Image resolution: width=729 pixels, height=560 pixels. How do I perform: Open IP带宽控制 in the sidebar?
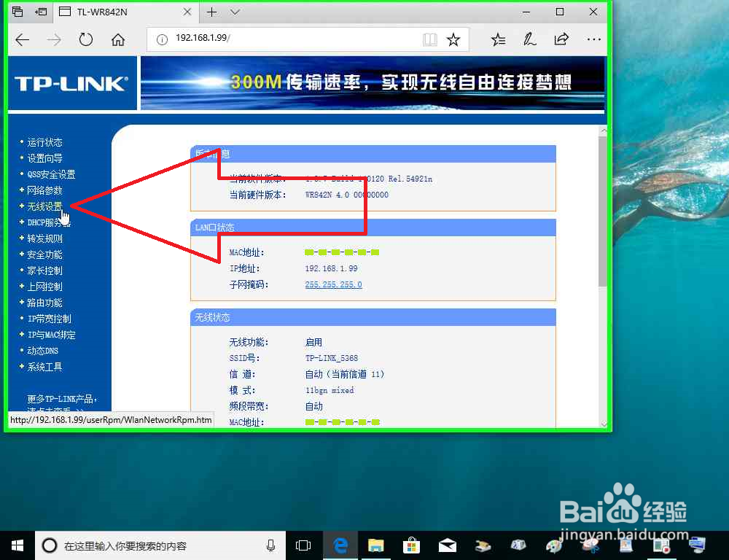(x=50, y=319)
